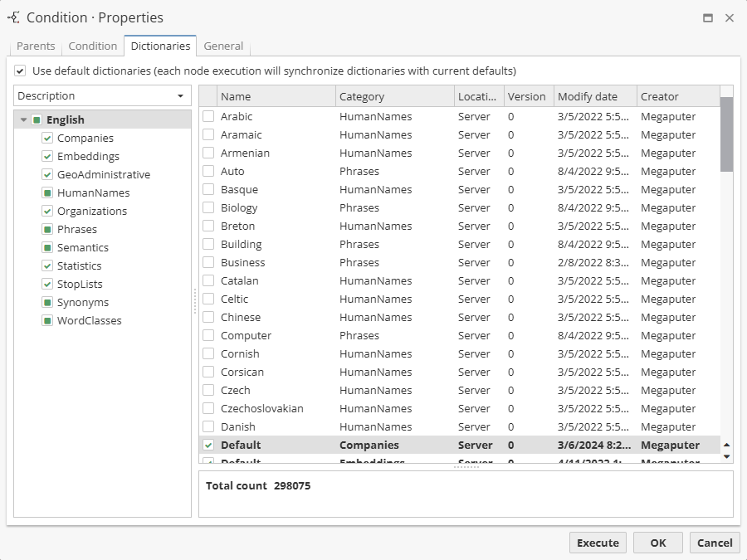
Task: Collapse the English tree node
Action: [x=24, y=120]
